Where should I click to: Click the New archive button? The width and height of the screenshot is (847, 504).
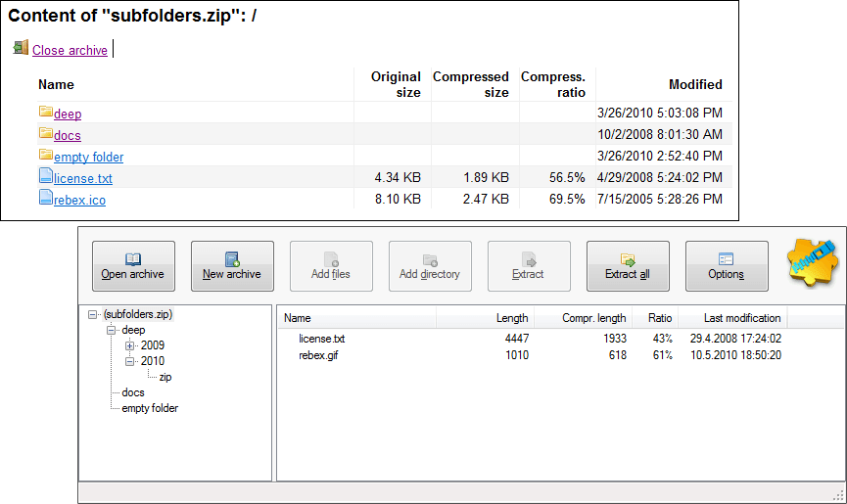pyautogui.click(x=232, y=266)
